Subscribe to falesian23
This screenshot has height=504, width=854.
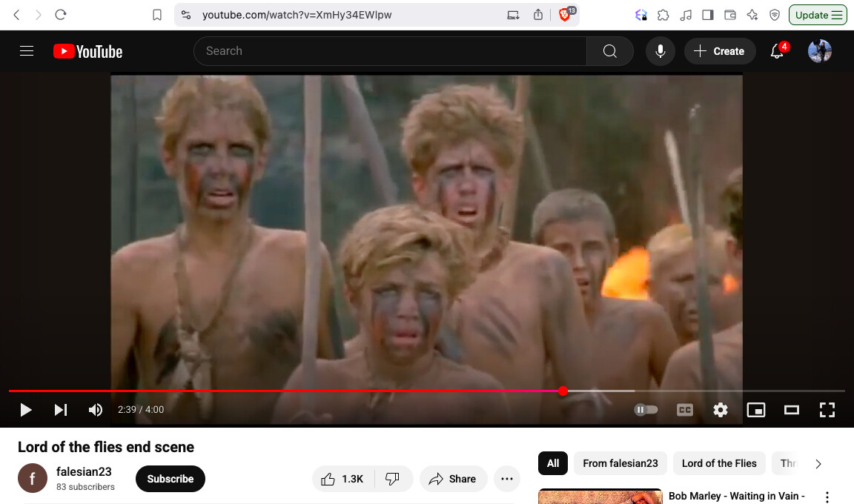click(x=171, y=478)
